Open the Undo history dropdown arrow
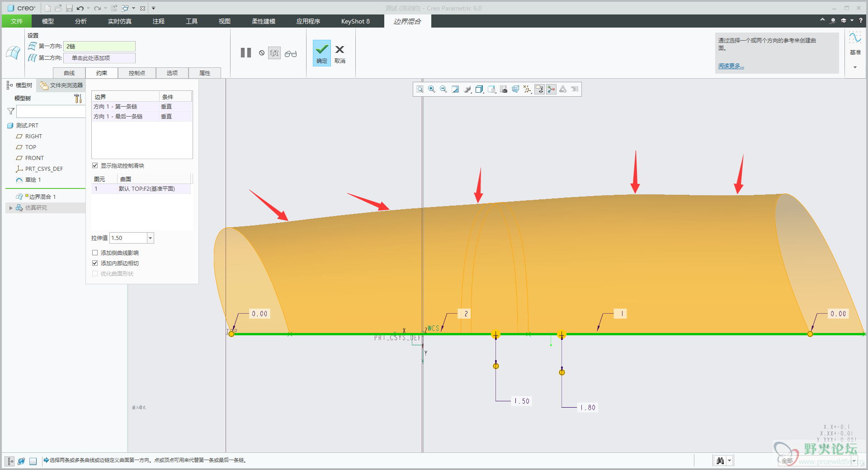 [x=88, y=8]
